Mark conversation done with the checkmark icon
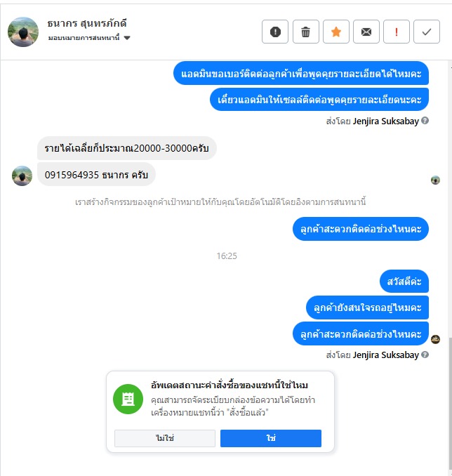 click(427, 32)
